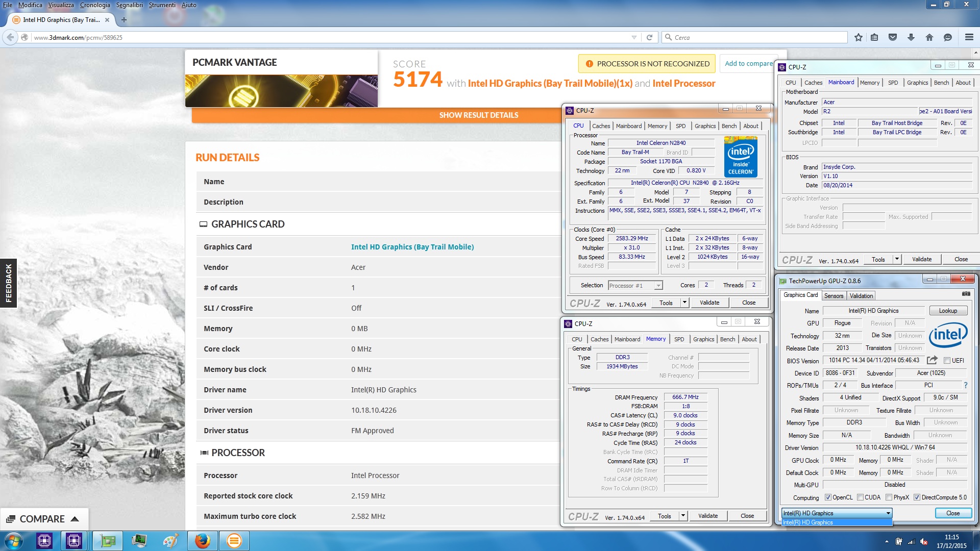Image resolution: width=980 pixels, height=551 pixels.
Task: Select Intel(R) HD Graphics from dropdown list
Action: (837, 522)
